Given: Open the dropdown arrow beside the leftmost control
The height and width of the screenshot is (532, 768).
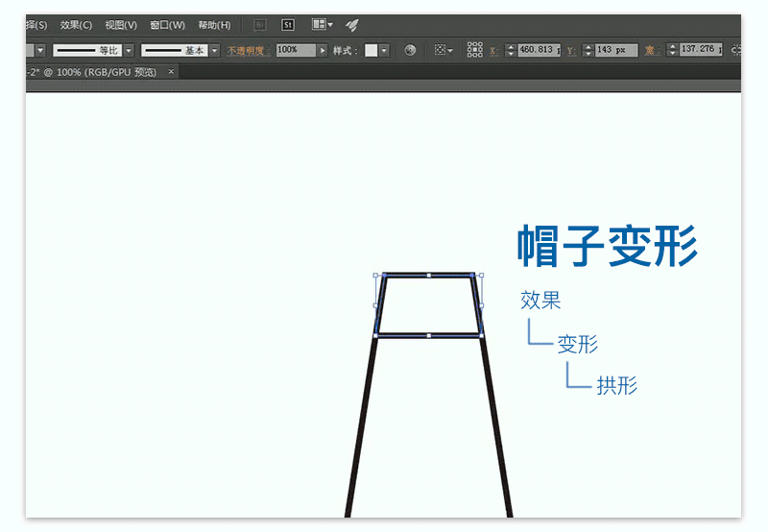Looking at the screenshot, I should pos(40,50).
